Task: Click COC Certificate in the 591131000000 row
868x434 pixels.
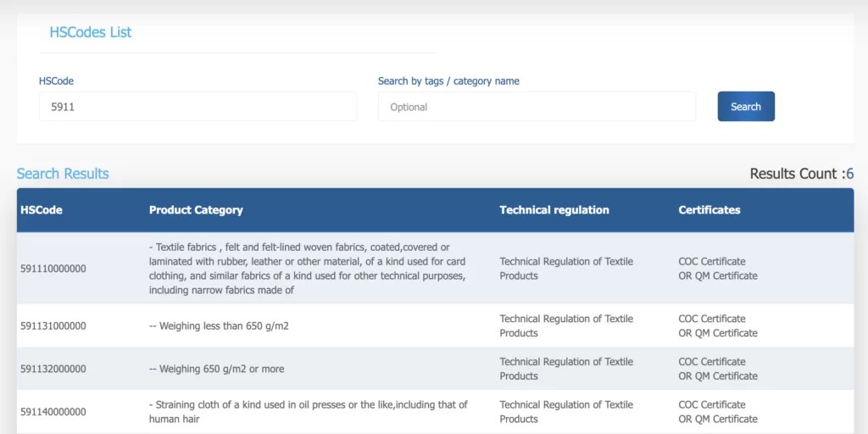Action: point(712,319)
